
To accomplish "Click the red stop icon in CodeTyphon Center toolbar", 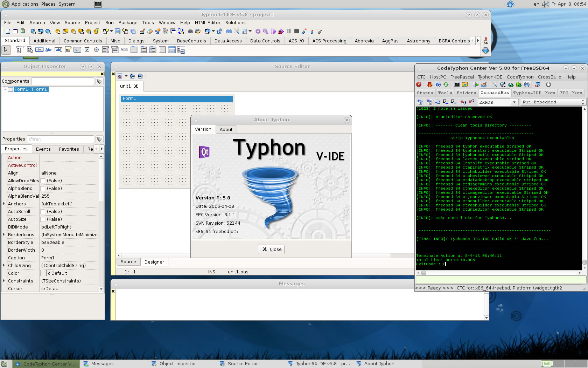I will (x=419, y=84).
